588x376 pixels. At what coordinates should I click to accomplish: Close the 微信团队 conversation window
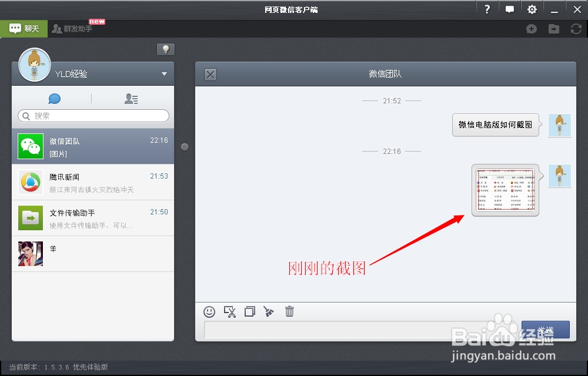tap(210, 74)
